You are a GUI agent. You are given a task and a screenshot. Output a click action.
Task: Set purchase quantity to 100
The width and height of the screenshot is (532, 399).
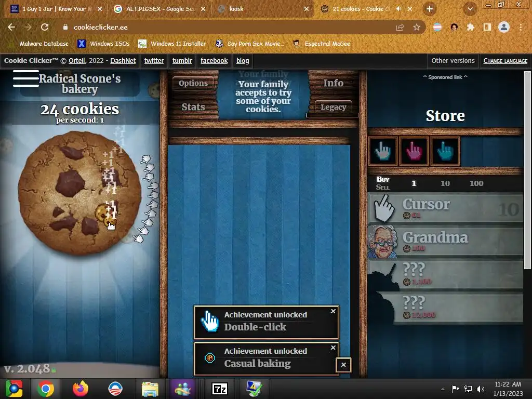point(476,183)
